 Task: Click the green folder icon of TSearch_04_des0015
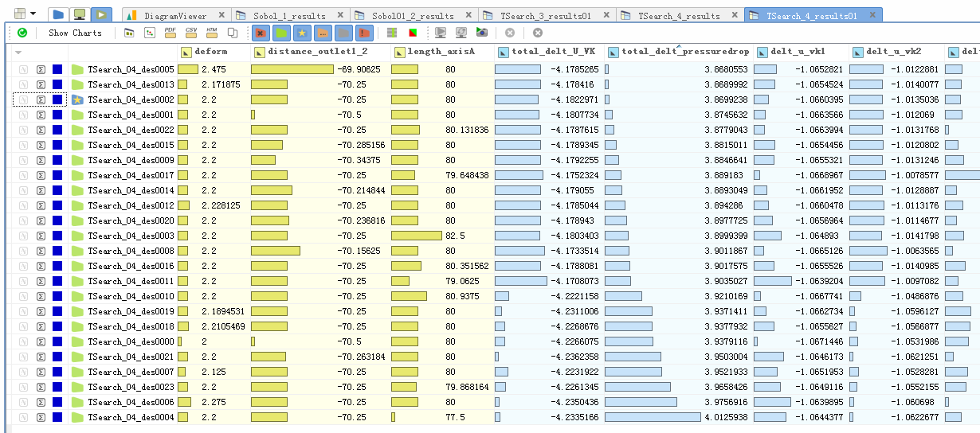pyautogui.click(x=77, y=145)
